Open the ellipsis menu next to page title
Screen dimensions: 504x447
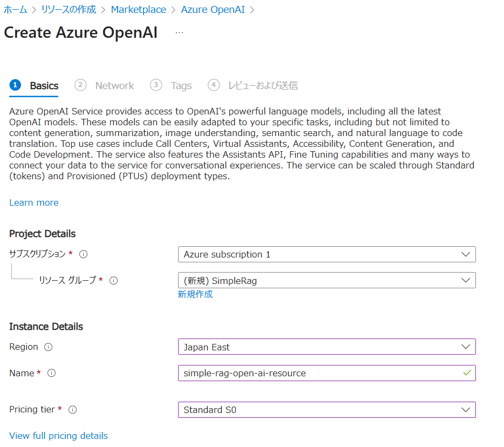tap(179, 32)
